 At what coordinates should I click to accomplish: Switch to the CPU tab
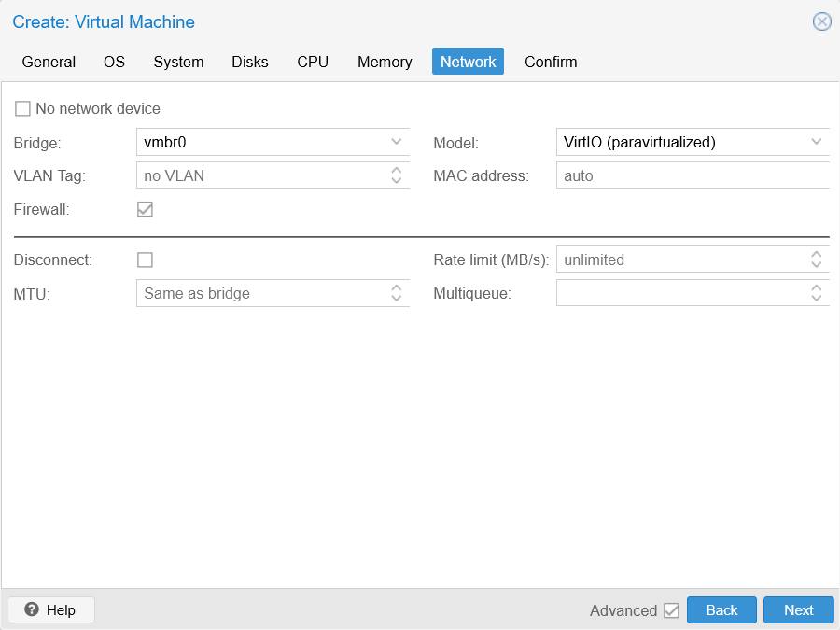click(x=313, y=62)
